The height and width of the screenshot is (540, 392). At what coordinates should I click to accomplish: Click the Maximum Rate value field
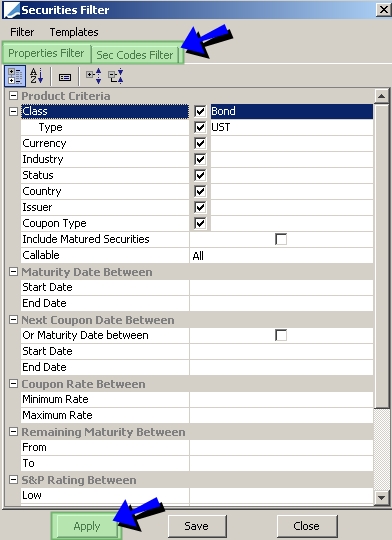click(x=281, y=415)
